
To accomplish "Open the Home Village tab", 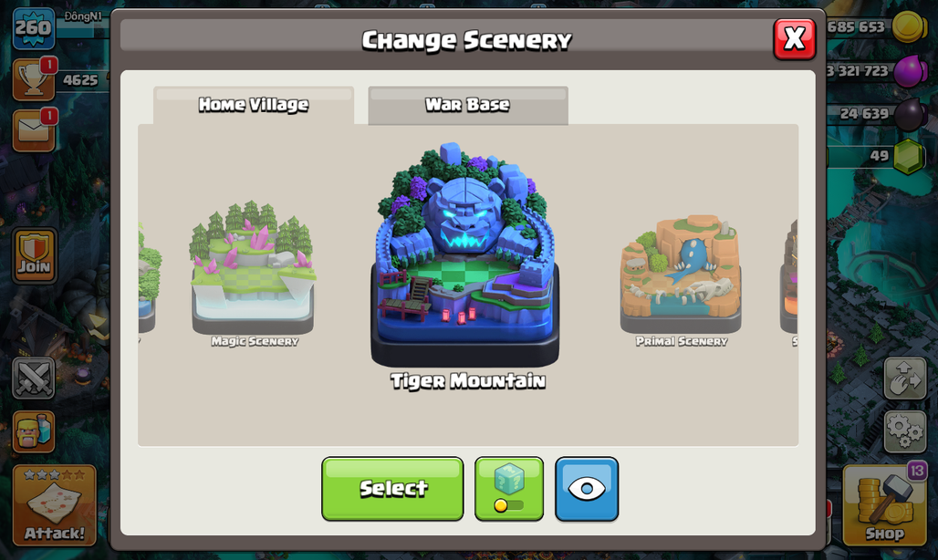I will pyautogui.click(x=254, y=105).
